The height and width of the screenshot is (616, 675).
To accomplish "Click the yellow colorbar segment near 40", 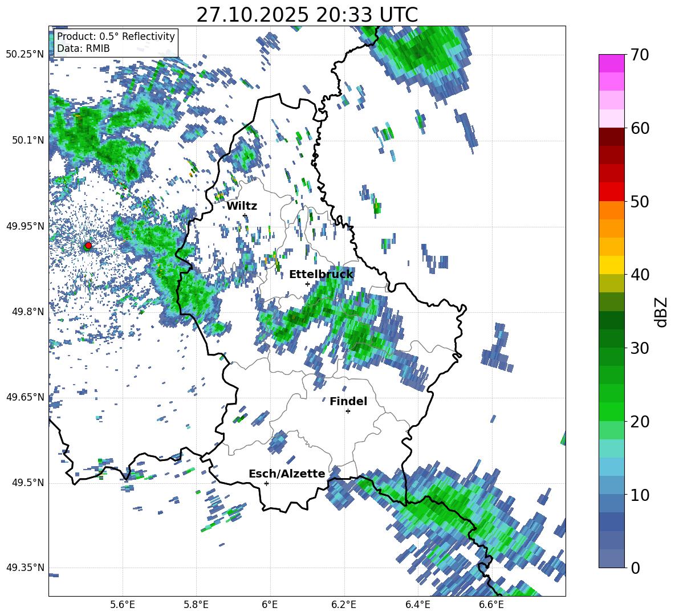I will click(x=611, y=265).
